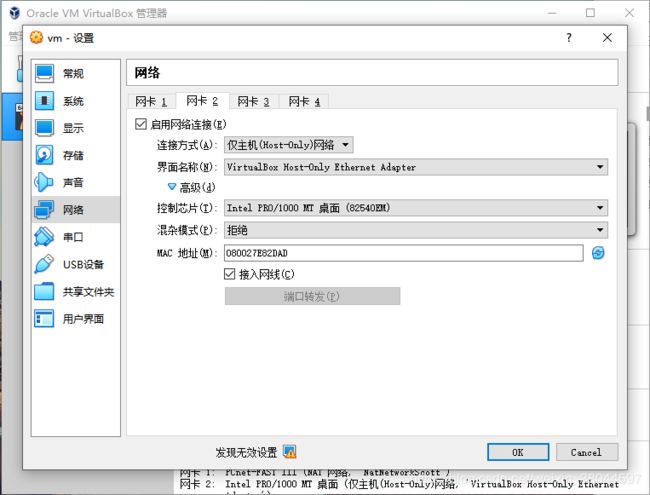Click the VirtualBox manager logo icon
Viewport: 650px width, 495px height.
[x=15, y=13]
